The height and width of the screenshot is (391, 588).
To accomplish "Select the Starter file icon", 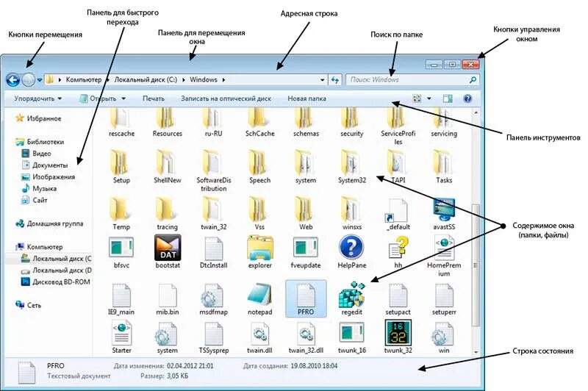I will (x=121, y=337).
